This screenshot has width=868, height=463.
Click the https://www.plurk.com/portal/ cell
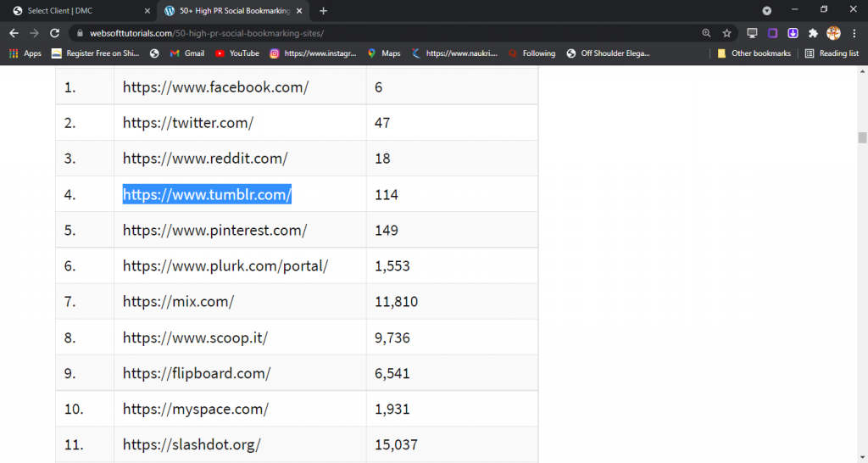tap(240, 265)
